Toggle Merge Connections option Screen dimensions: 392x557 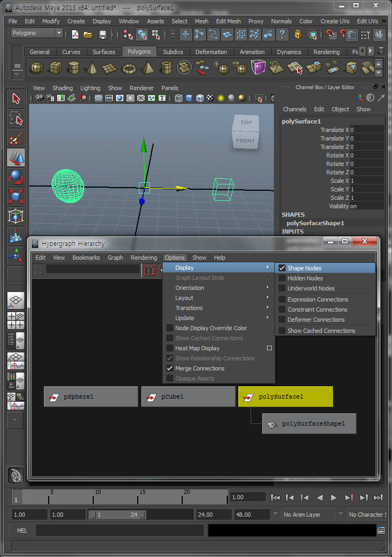170,368
